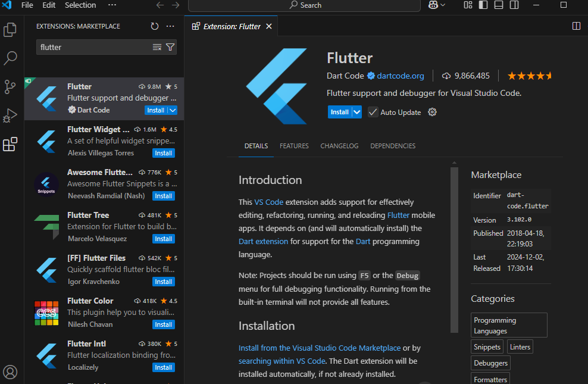This screenshot has height=384, width=588.
Task: Follow Install from Visual Studio Code Marketplace link
Action: pyautogui.click(x=320, y=348)
